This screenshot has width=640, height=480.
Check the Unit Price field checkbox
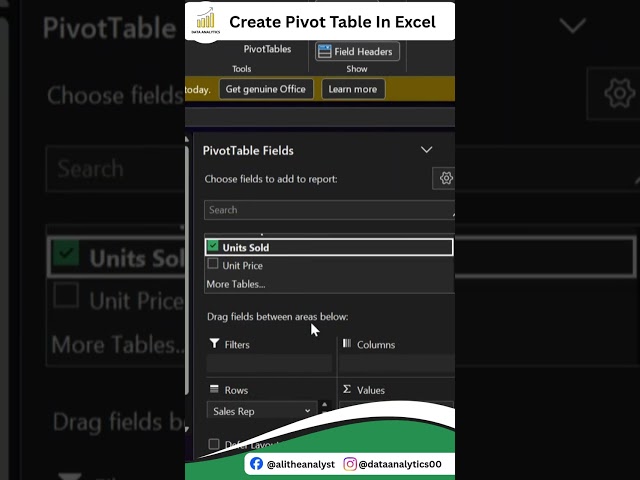pos(213,264)
